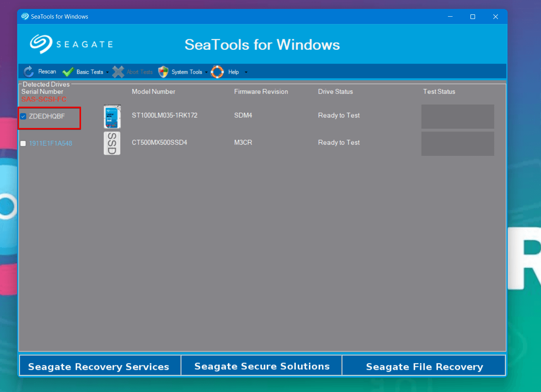
Task: Expand the Basic Tests dropdown arrow
Action: click(107, 72)
